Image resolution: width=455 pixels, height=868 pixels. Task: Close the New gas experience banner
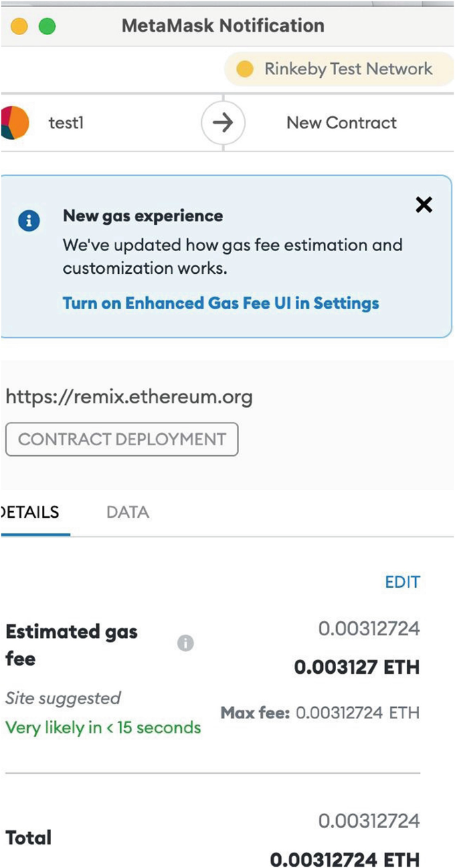pos(424,205)
